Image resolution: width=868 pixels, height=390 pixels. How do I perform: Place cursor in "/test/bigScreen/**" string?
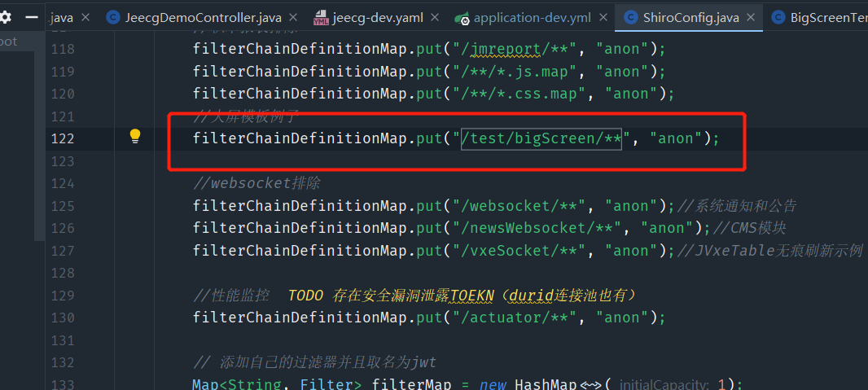point(541,138)
